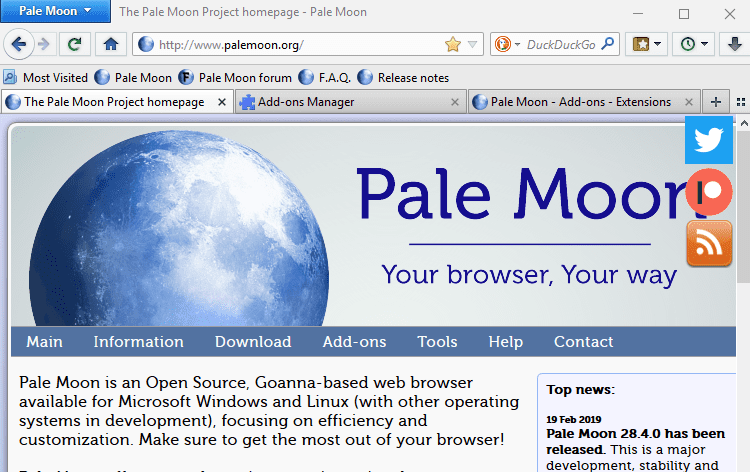Click 'Pale Moon 28.4.0 has been released' headline

pyautogui.click(x=636, y=441)
